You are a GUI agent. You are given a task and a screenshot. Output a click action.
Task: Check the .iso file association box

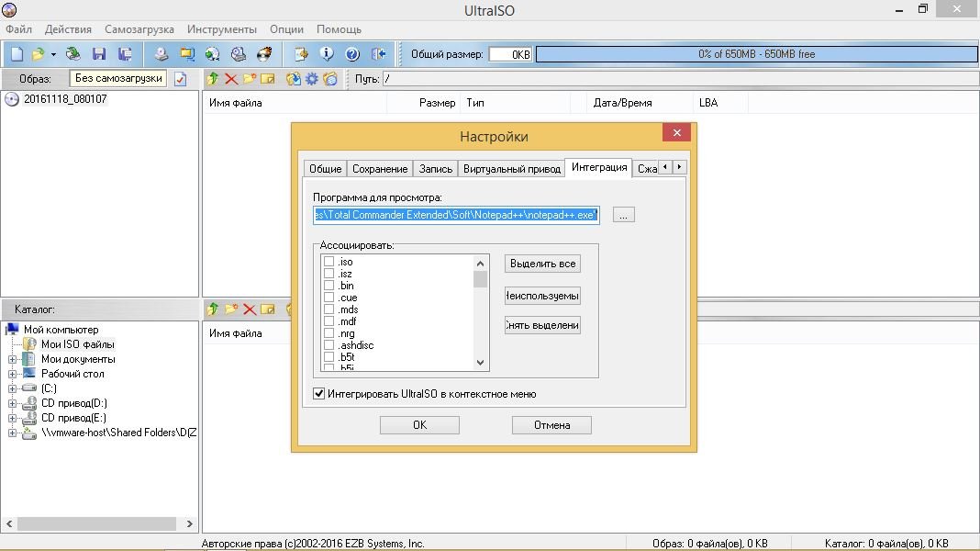329,262
